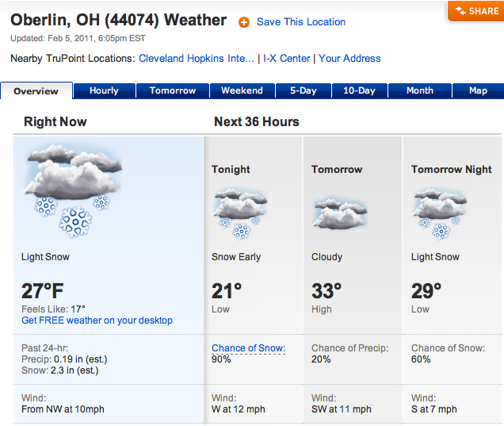Open the Hourly forecast tab
Screen dimensions: 504x426
pyautogui.click(x=104, y=90)
